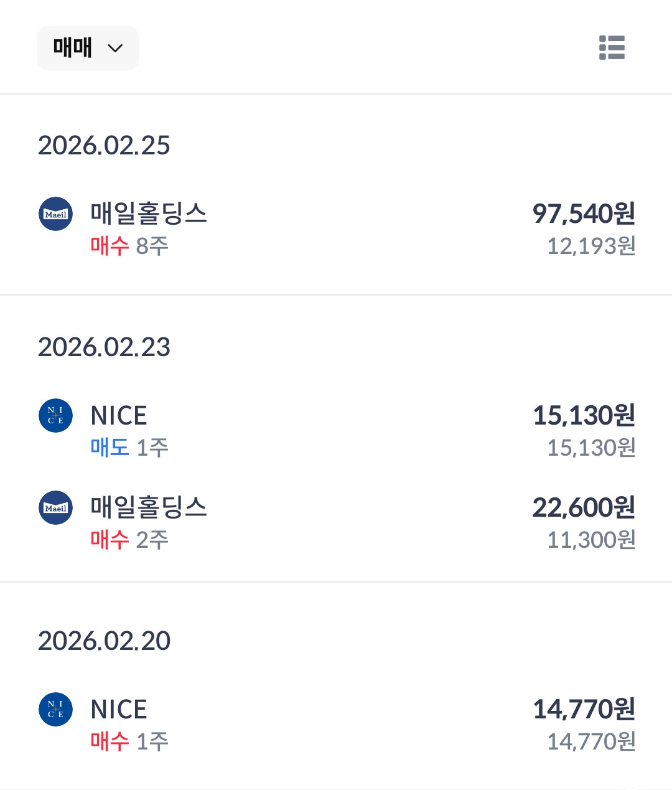Click the 12,193원 per-share price

coord(591,246)
